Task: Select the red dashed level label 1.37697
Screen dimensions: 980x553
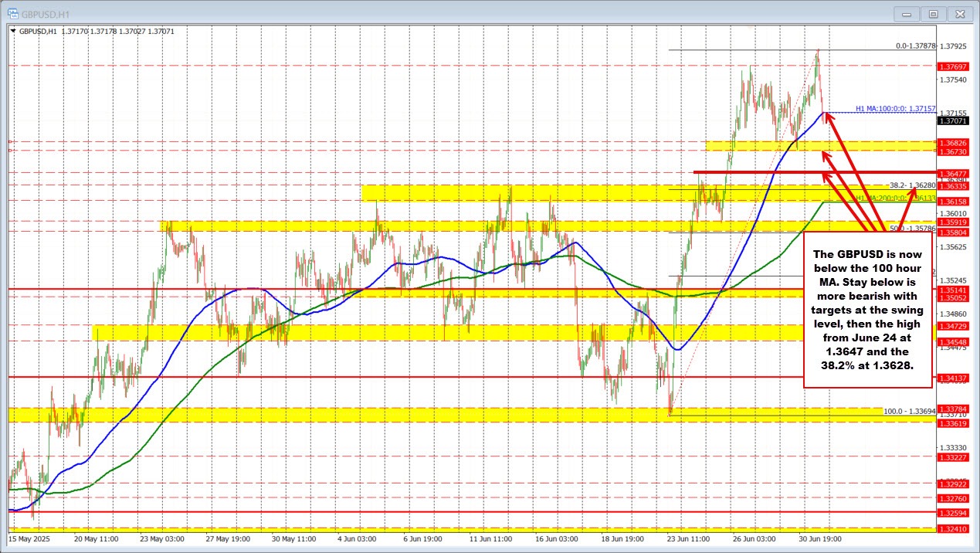Action: coord(952,66)
